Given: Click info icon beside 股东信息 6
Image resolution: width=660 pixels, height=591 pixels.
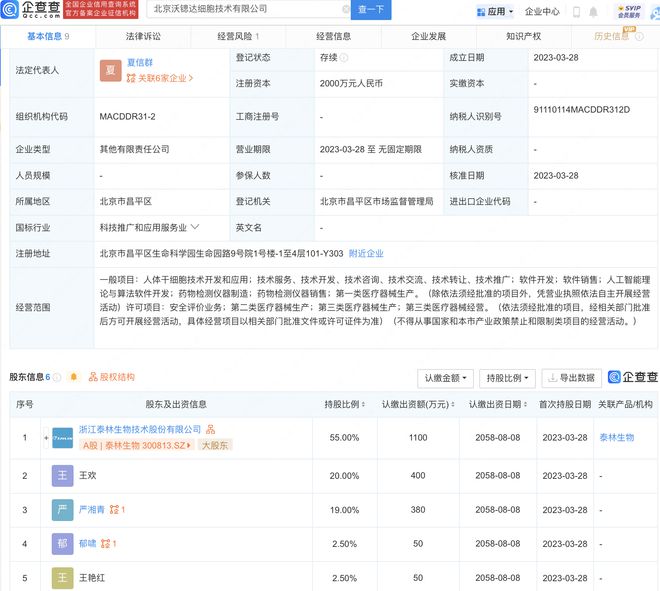Looking at the screenshot, I should (x=57, y=377).
